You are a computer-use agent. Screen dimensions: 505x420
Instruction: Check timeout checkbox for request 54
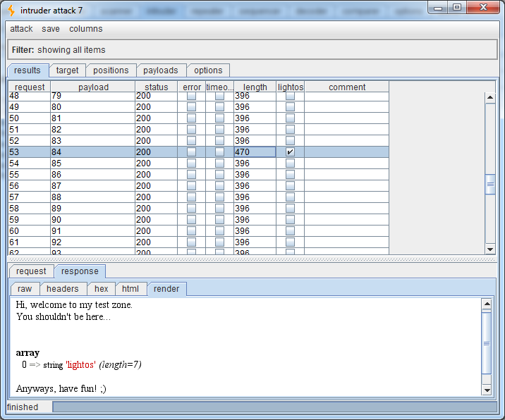coord(219,163)
